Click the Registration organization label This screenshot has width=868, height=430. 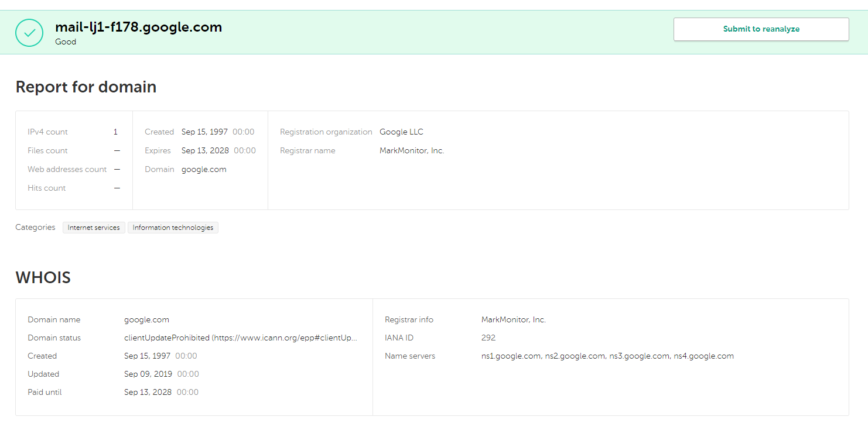click(x=326, y=132)
